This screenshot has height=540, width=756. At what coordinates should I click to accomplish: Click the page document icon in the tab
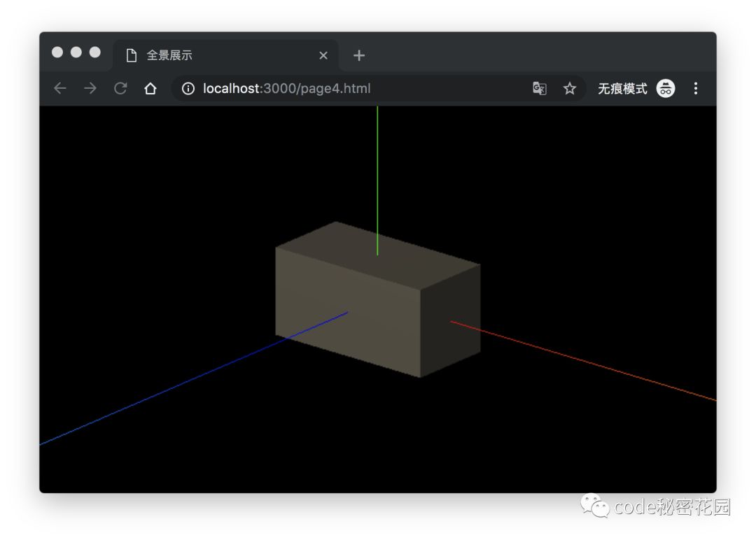click(x=131, y=56)
